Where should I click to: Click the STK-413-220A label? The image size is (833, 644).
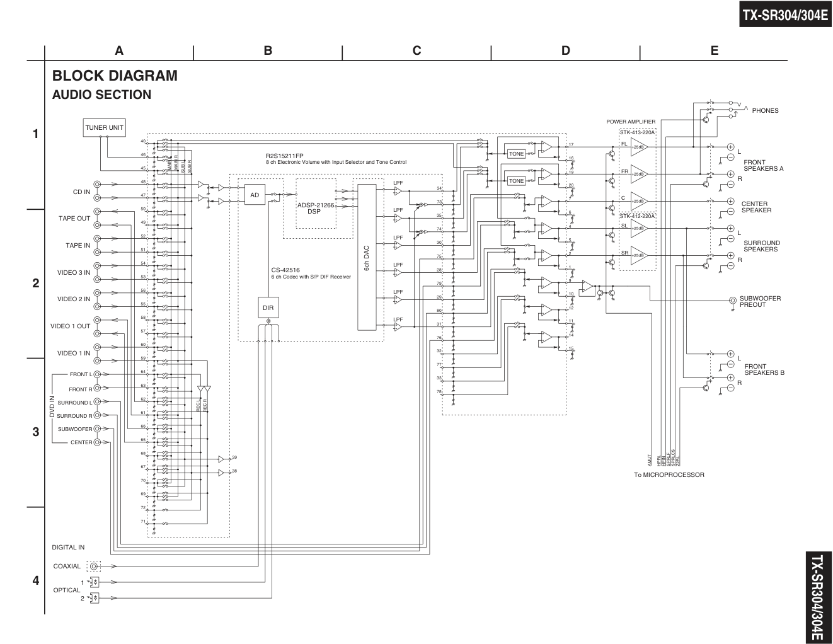tap(637, 133)
